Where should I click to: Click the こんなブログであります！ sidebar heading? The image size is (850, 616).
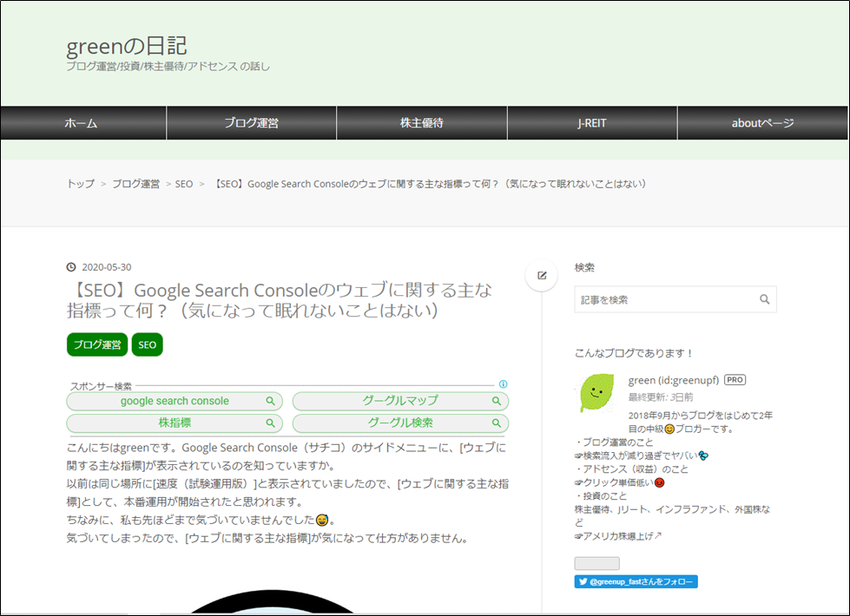[x=634, y=353]
